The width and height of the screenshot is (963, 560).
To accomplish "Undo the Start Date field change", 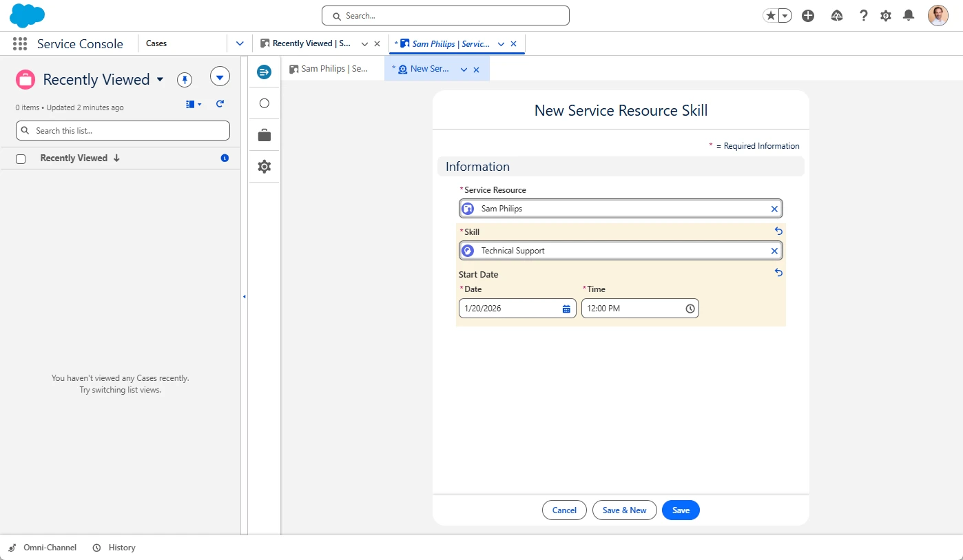I will click(x=778, y=273).
